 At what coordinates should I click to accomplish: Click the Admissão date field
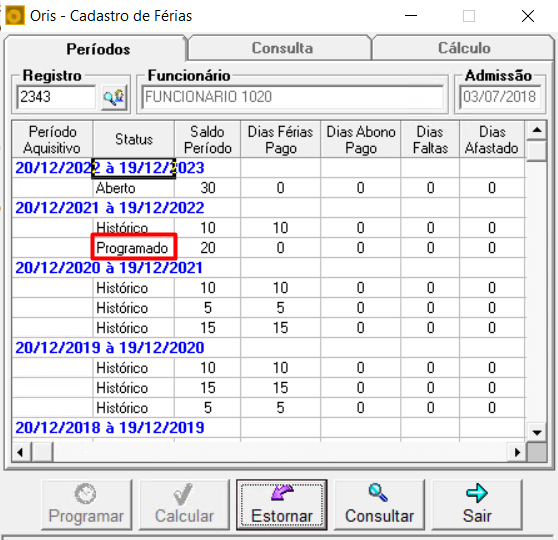coord(500,97)
